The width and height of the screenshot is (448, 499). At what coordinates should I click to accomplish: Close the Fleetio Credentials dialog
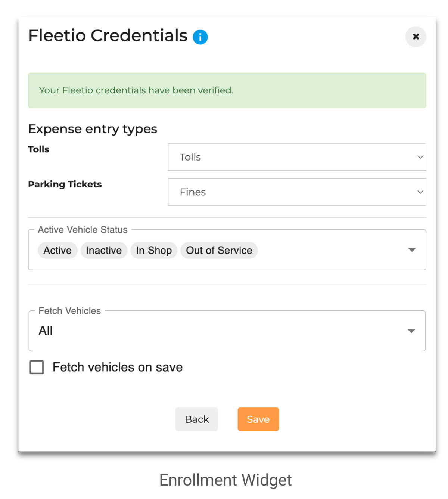tap(416, 37)
